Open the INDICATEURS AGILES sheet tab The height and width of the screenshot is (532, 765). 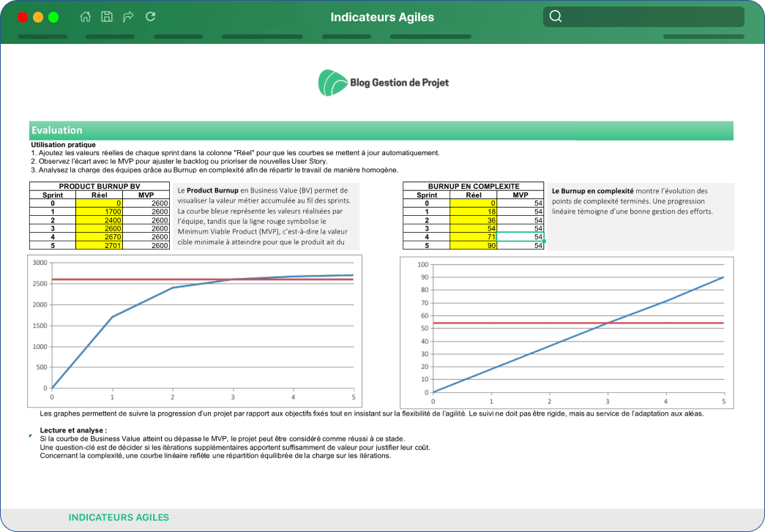click(x=119, y=517)
